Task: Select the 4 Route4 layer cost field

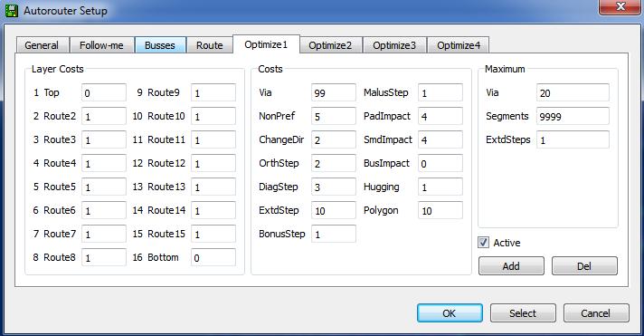Action: [104, 163]
